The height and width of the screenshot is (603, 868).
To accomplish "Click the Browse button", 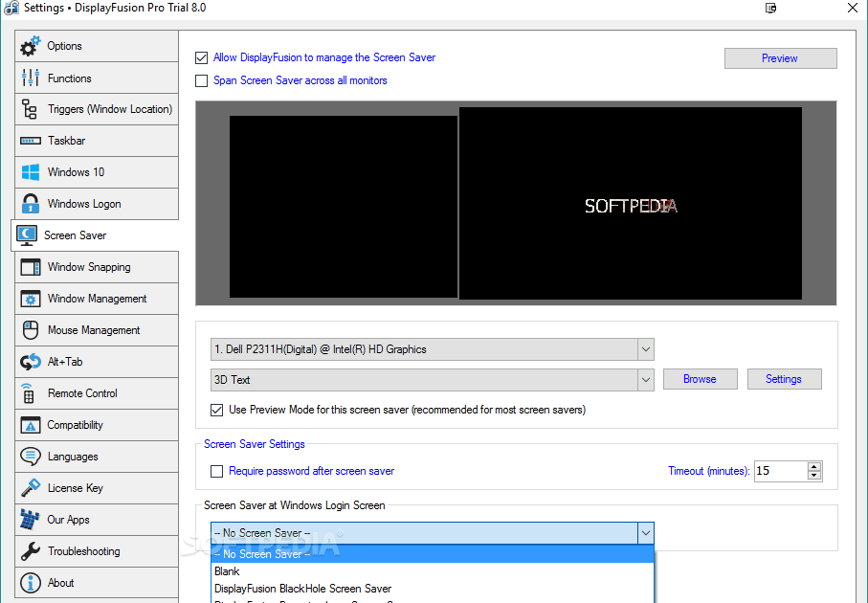I will tap(701, 379).
